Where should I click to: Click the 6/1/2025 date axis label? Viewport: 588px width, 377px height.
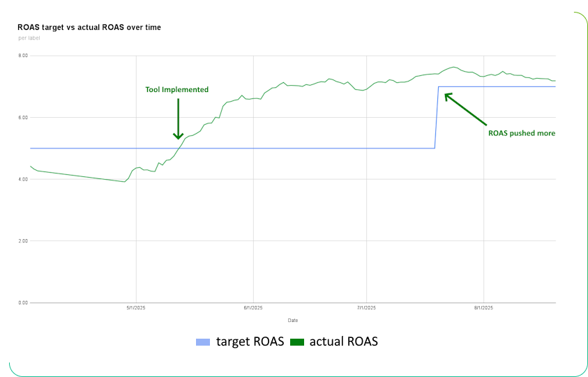pyautogui.click(x=253, y=308)
